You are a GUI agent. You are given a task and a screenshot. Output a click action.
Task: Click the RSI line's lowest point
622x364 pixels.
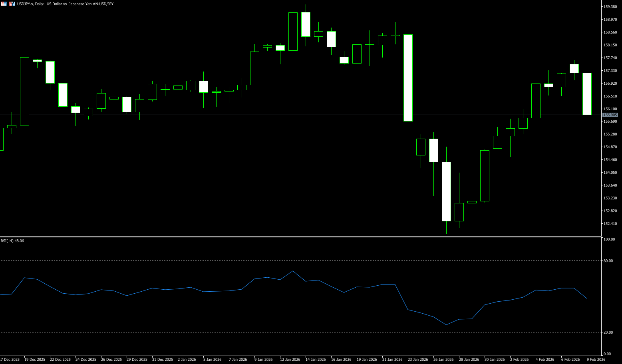click(446, 325)
